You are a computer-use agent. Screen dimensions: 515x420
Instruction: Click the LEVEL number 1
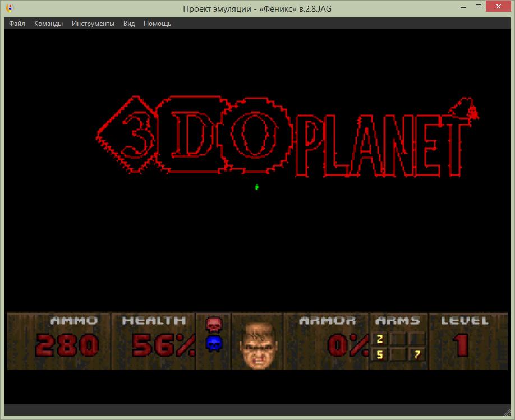pos(461,345)
